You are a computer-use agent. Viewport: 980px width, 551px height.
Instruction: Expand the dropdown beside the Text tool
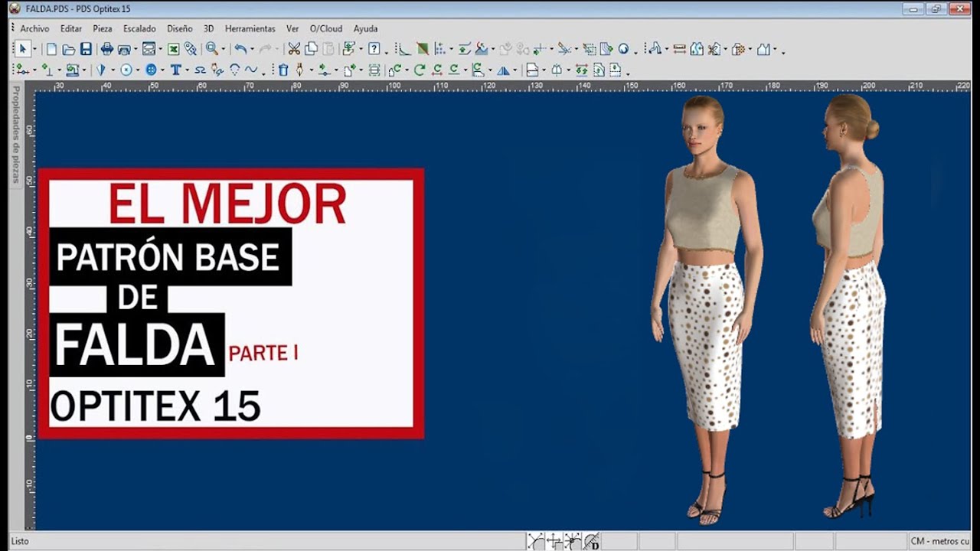click(x=187, y=70)
